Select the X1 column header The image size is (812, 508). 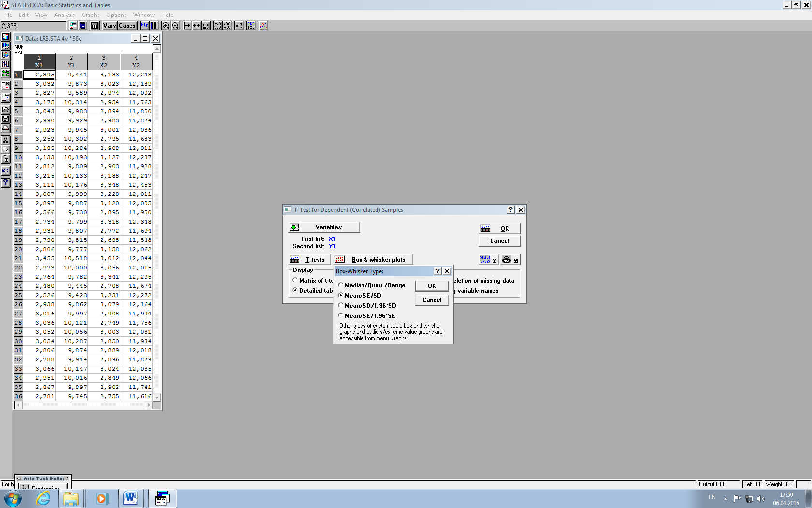click(39, 62)
